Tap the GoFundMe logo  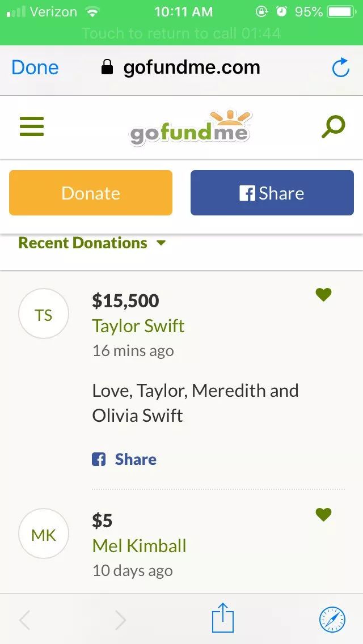pos(191,128)
